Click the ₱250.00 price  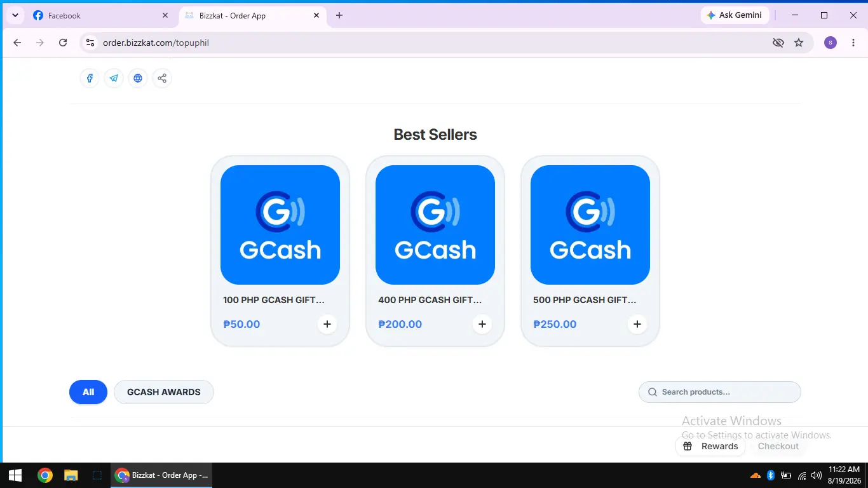(555, 324)
